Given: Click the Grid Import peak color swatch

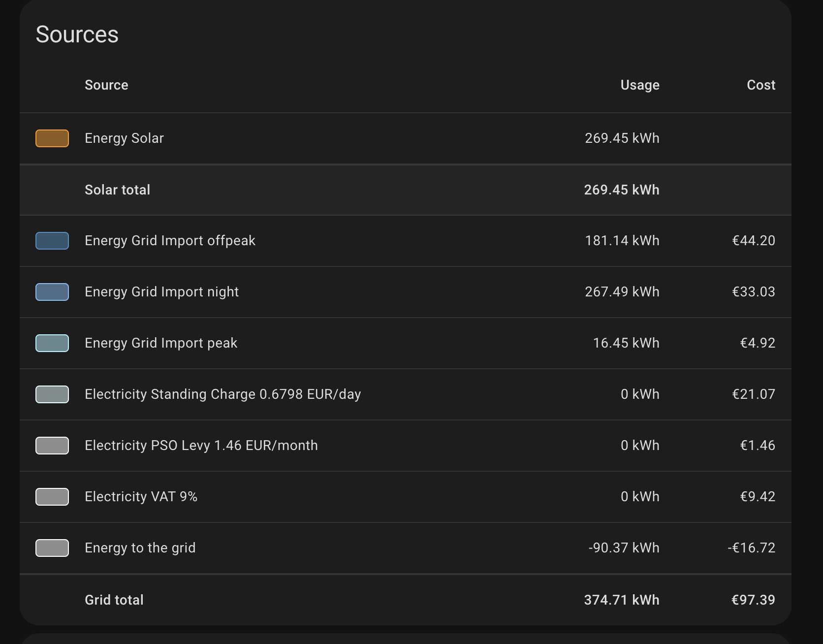Looking at the screenshot, I should click(52, 343).
